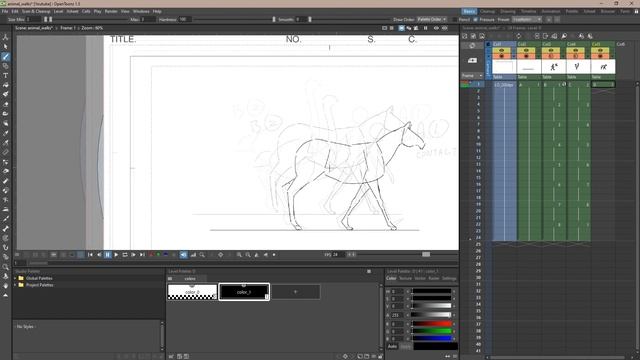640x360 pixels.
Task: Select the Brush tool
Action: 5,56
